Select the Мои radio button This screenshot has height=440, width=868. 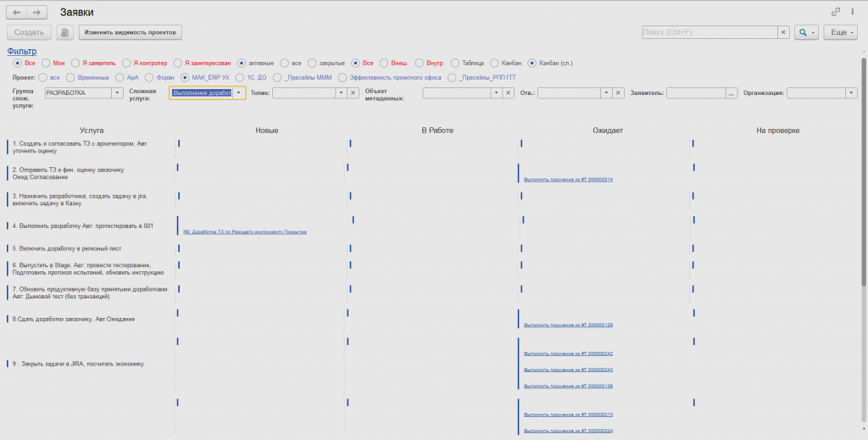(46, 63)
